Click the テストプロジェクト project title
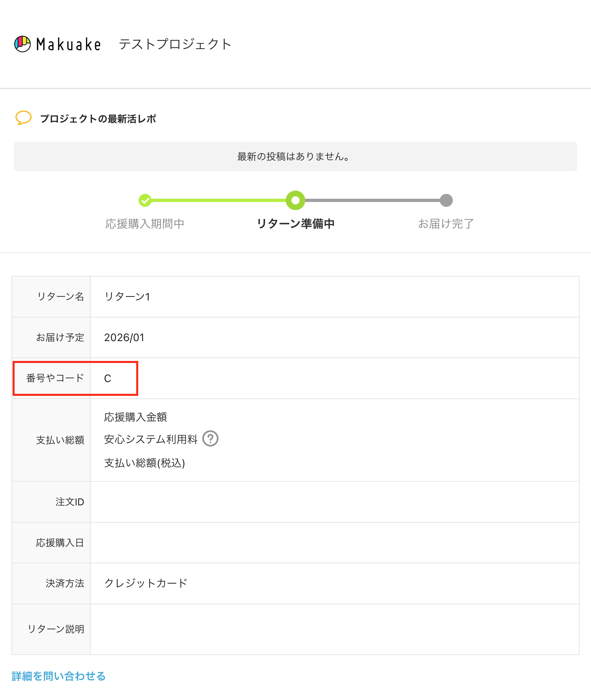This screenshot has width=591, height=700. click(175, 44)
